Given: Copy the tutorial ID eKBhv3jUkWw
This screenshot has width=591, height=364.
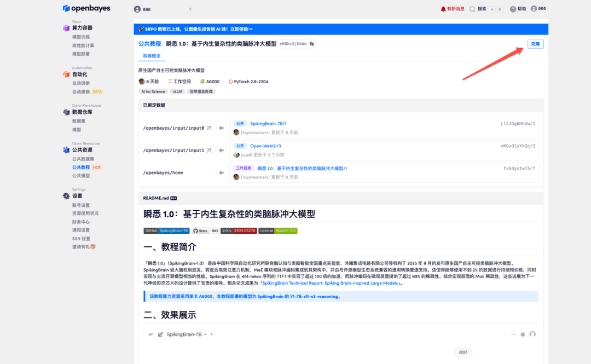Looking at the screenshot, I should 312,44.
